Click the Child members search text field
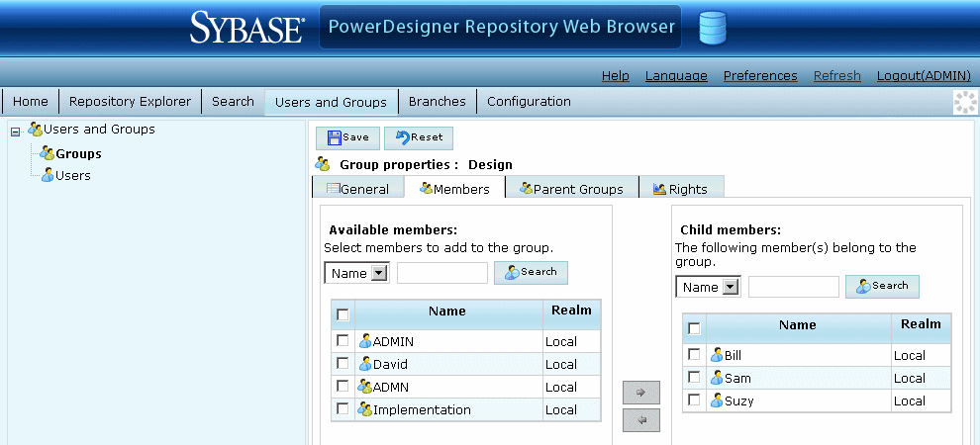Viewport: 980px width, 445px height. (x=793, y=287)
